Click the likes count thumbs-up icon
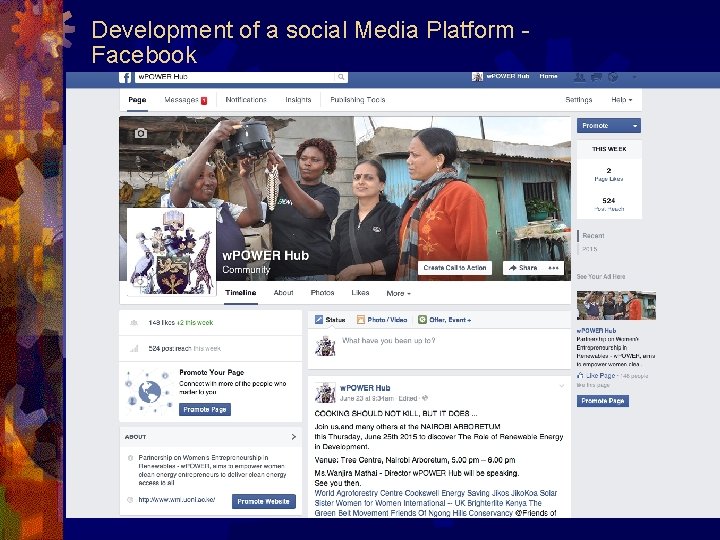This screenshot has height=540, width=720. click(x=134, y=323)
